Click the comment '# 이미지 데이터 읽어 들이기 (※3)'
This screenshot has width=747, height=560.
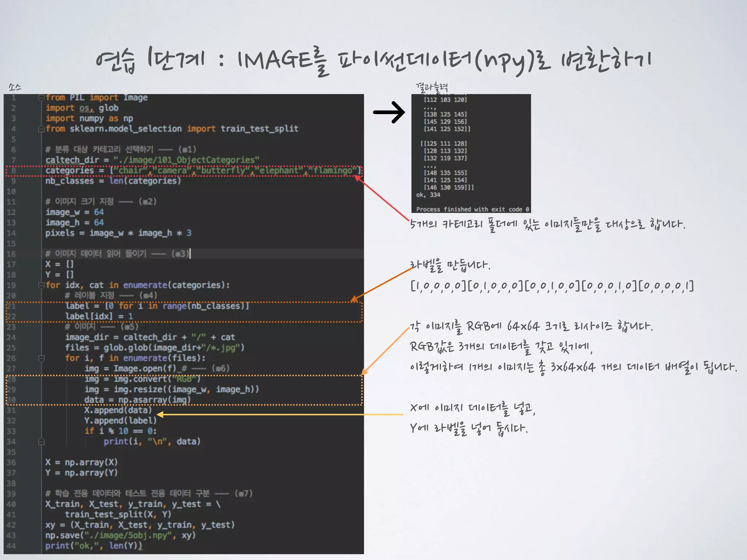click(117, 254)
